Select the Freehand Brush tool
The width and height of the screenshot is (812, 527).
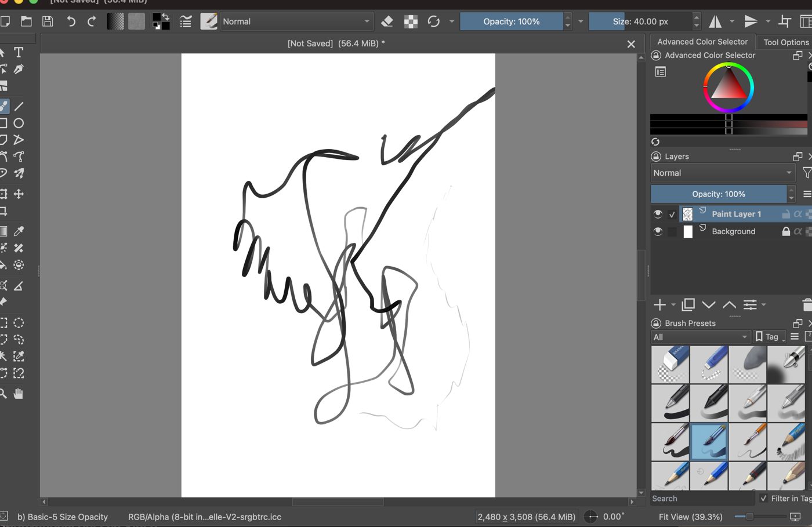coord(3,106)
